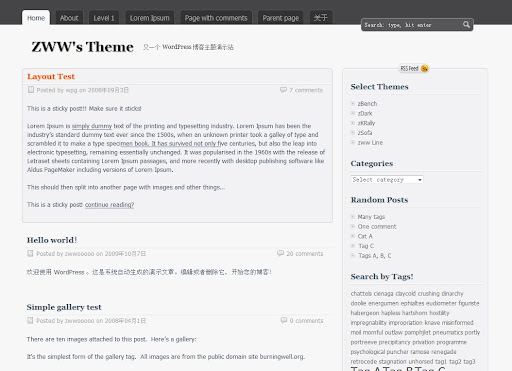Open the 20 comments link
This screenshot has width=512, height=371.
pyautogui.click(x=305, y=254)
